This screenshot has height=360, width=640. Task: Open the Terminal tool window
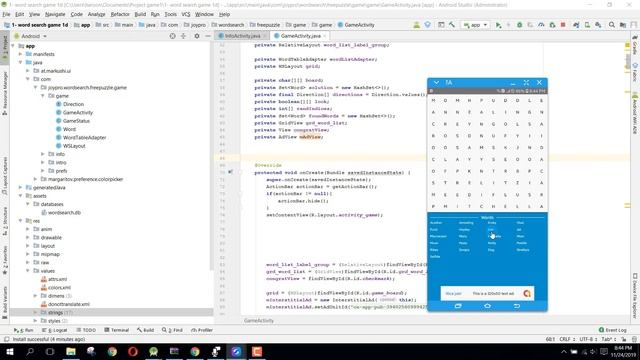116,330
